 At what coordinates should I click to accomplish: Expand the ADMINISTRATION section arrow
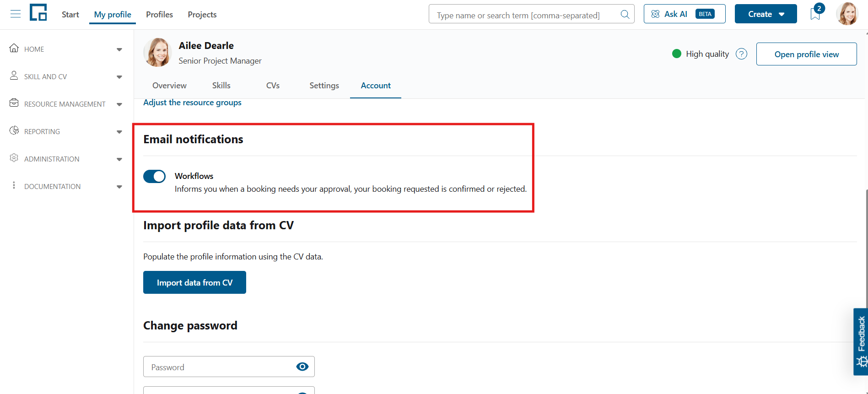click(x=119, y=159)
